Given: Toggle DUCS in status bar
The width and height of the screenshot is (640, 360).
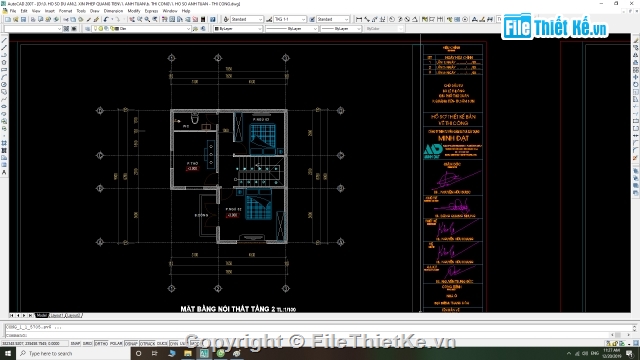Looking at the screenshot, I should coord(162,344).
